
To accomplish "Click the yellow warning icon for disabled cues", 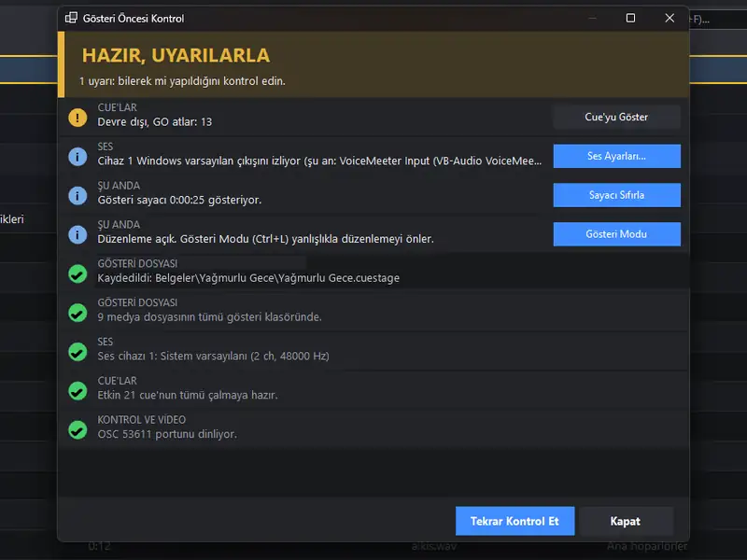I will coord(78,118).
